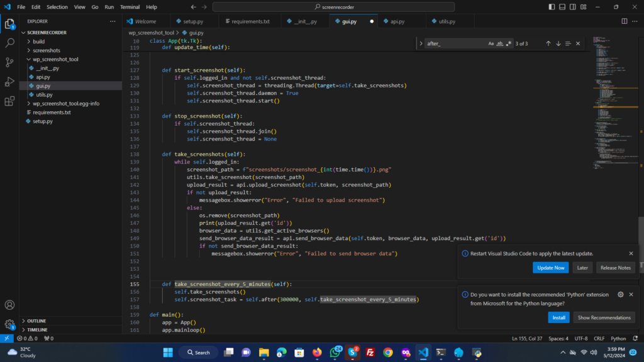Expand the OUTLINE section
Viewport: 644px width, 362px height.
36,321
